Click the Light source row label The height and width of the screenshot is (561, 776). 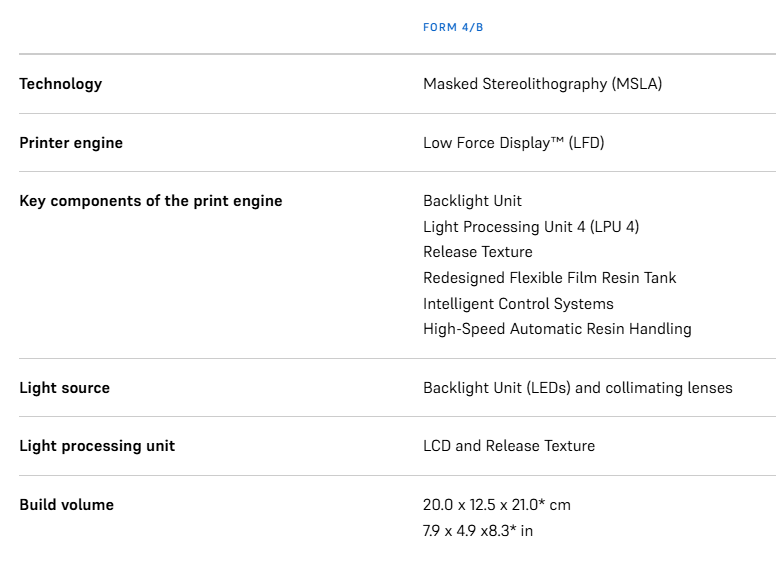click(x=64, y=388)
